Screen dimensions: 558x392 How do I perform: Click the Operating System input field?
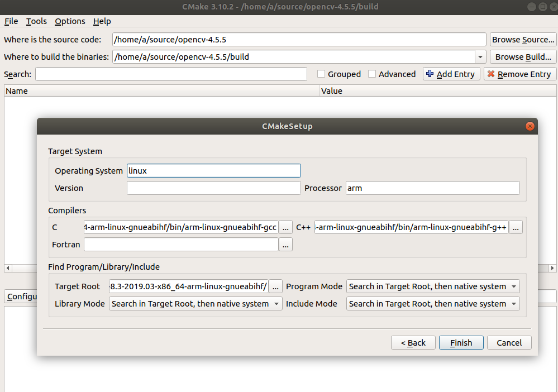(213, 171)
